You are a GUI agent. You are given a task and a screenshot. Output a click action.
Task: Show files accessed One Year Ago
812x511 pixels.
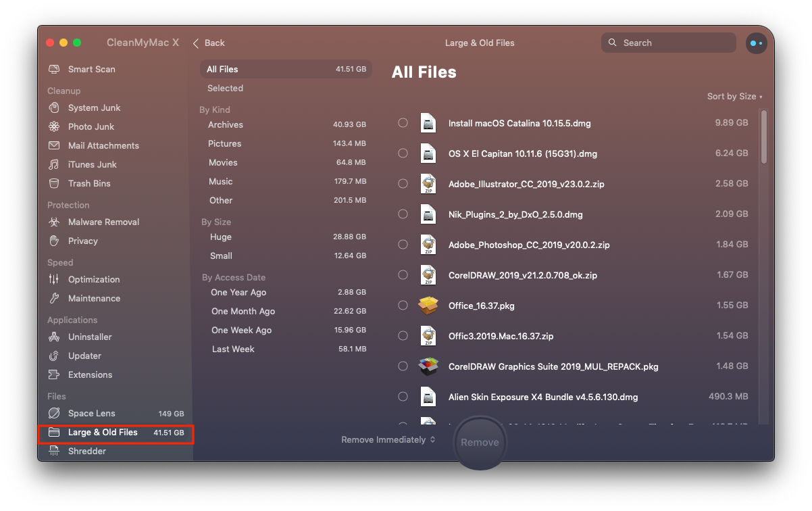pos(238,293)
